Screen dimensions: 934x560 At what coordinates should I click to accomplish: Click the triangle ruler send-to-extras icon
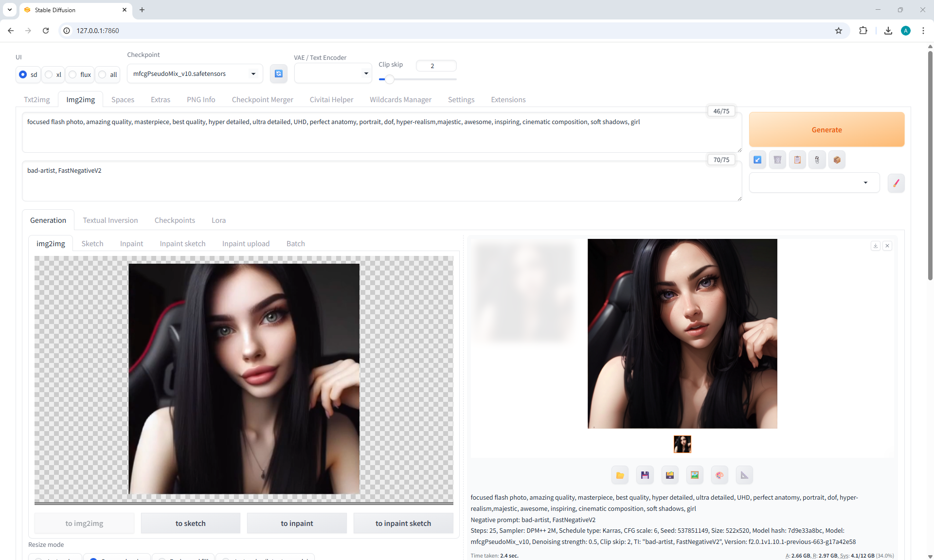pyautogui.click(x=744, y=475)
